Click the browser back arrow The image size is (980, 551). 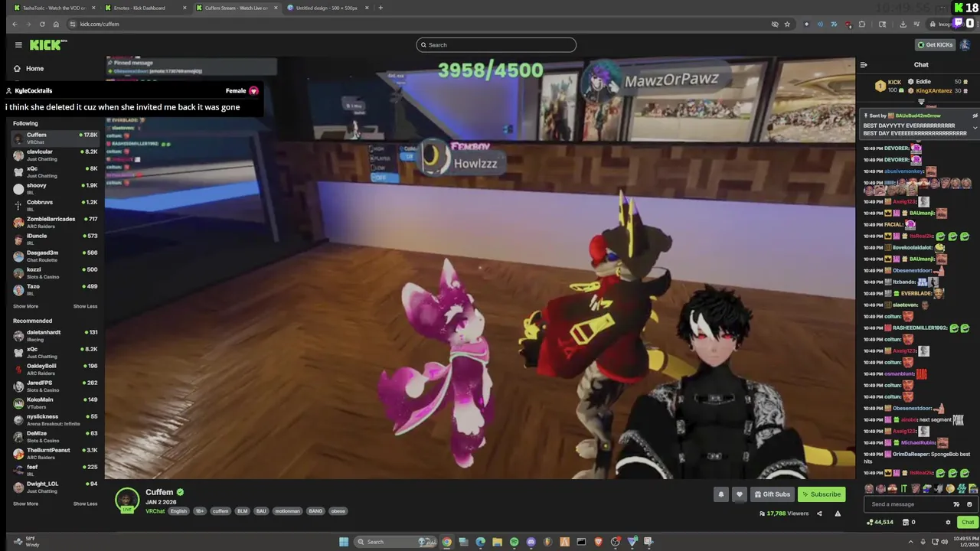coord(15,24)
